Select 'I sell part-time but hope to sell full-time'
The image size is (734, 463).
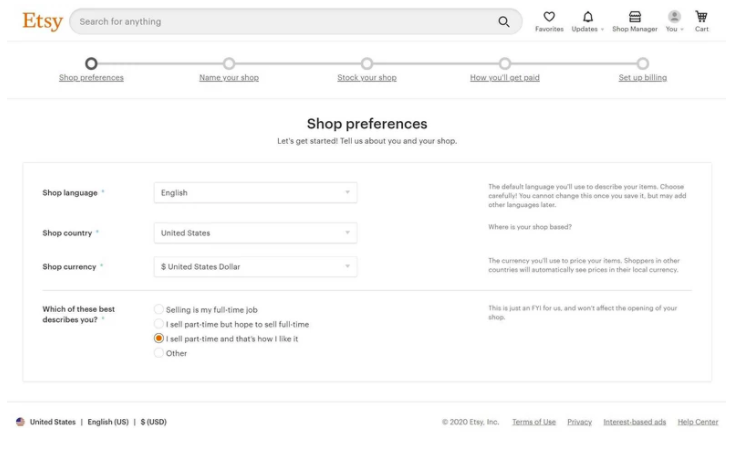159,324
